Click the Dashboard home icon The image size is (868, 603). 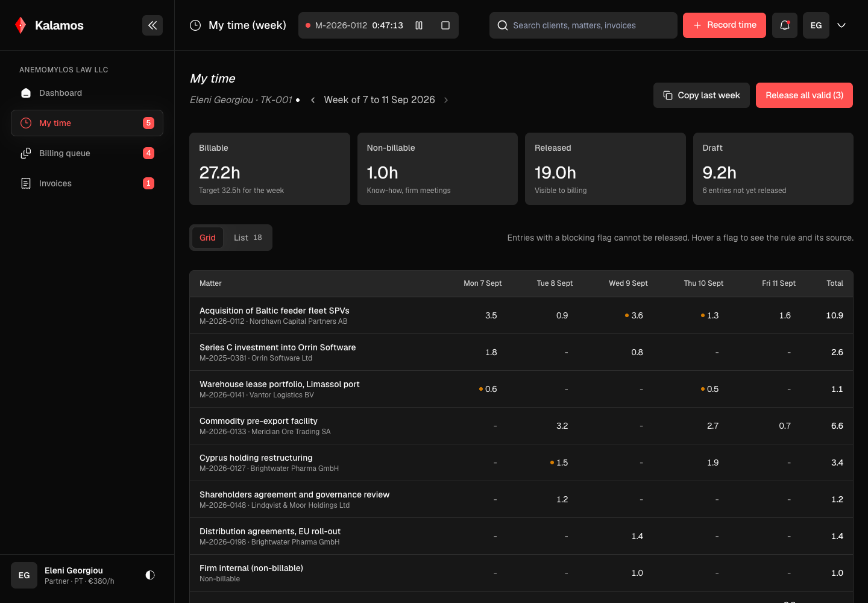coord(26,93)
